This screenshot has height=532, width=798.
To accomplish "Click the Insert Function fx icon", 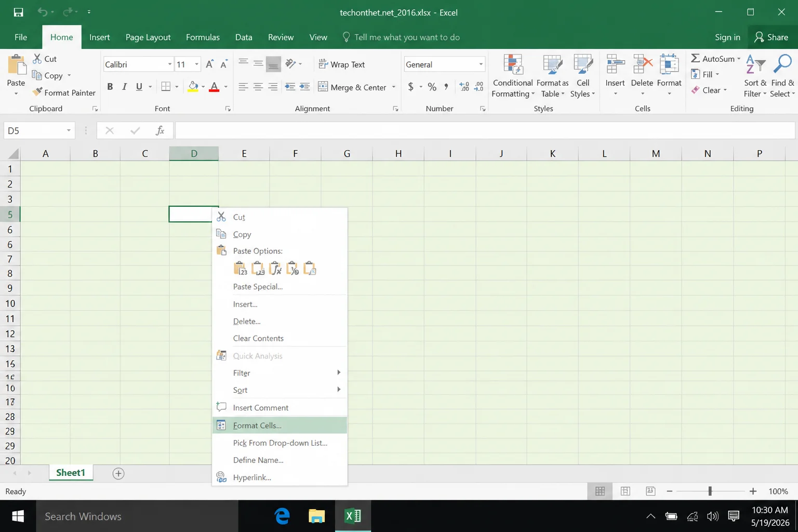I will tap(160, 130).
